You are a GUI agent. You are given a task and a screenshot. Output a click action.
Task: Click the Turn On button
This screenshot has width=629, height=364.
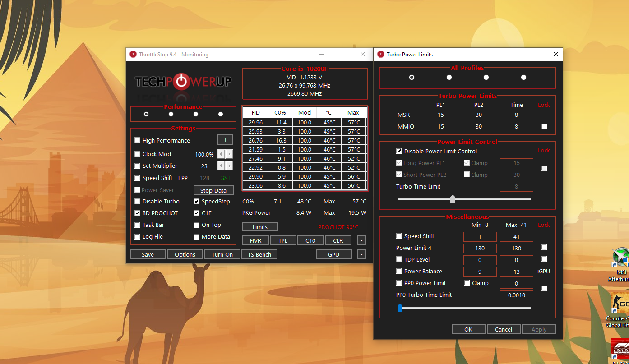tap(222, 254)
